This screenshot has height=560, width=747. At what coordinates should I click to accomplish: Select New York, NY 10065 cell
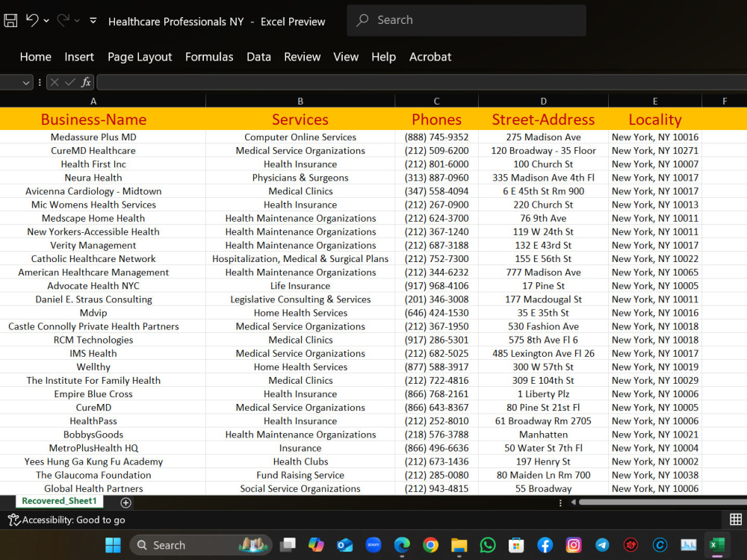pos(655,273)
